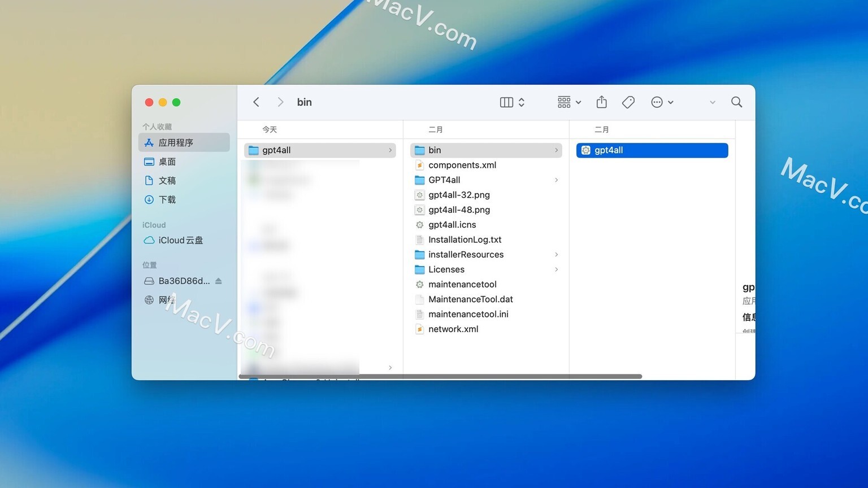The height and width of the screenshot is (488, 868).
Task: Expand the GPT4all folder chevron
Action: [x=556, y=180]
